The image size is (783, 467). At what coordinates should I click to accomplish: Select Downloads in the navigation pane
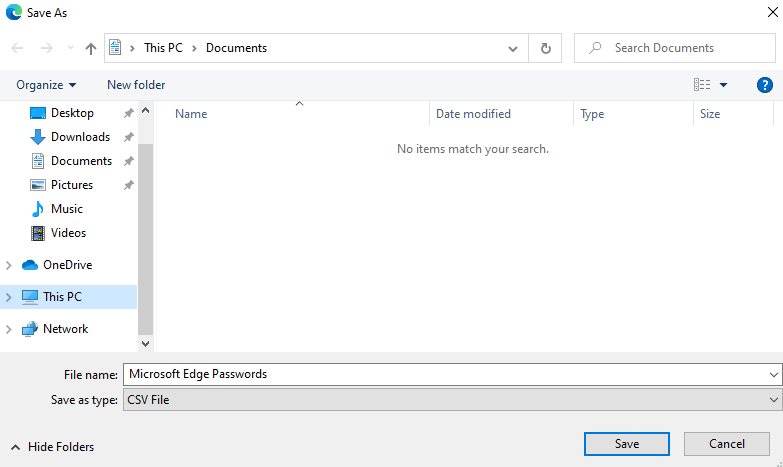[x=80, y=137]
